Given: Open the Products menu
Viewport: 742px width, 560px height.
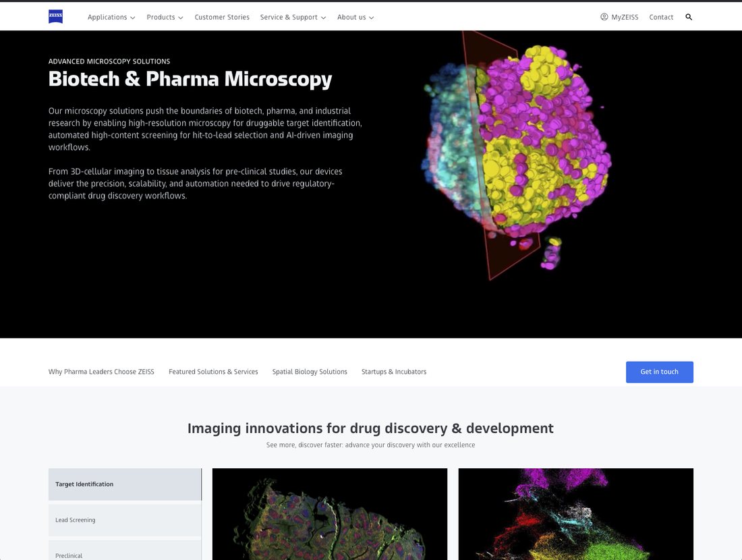Looking at the screenshot, I should point(165,17).
